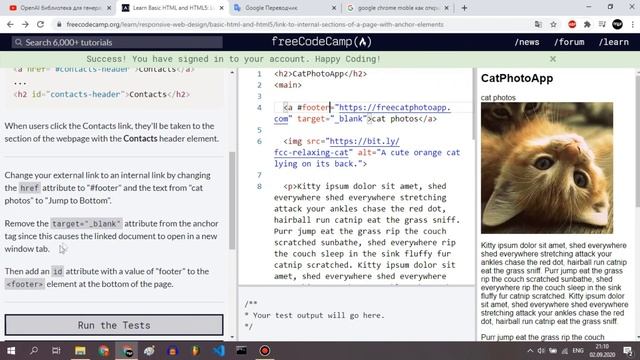
Task: Open the Chrome profile avatar
Action: coord(617,24)
